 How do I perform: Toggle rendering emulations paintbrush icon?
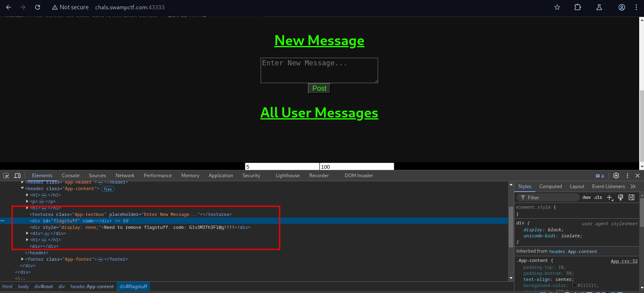[621, 197]
